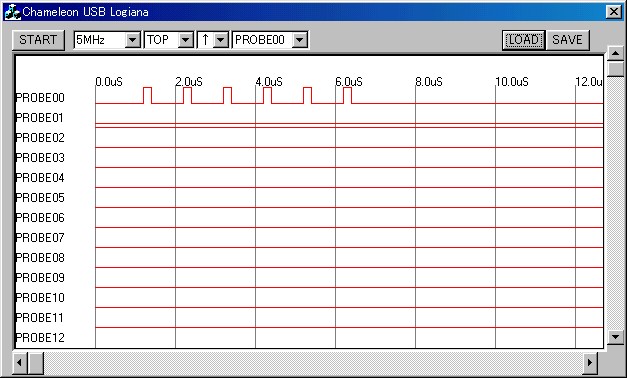Screen dimensions: 627x378
Task: Select the PROBE07 channel label
Action: [x=40, y=238]
